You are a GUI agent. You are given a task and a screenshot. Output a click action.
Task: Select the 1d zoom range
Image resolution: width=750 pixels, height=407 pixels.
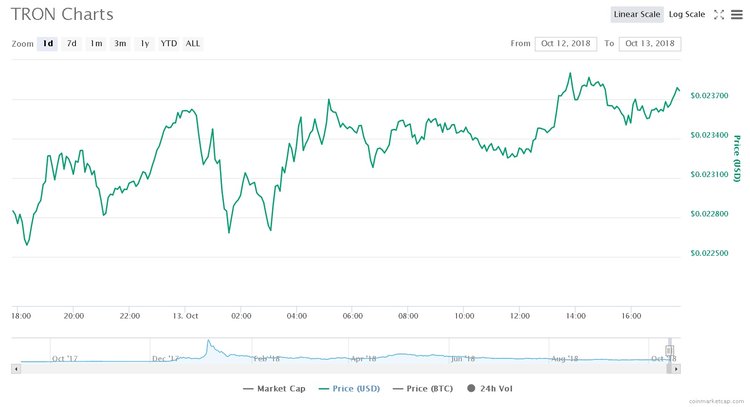(48, 44)
